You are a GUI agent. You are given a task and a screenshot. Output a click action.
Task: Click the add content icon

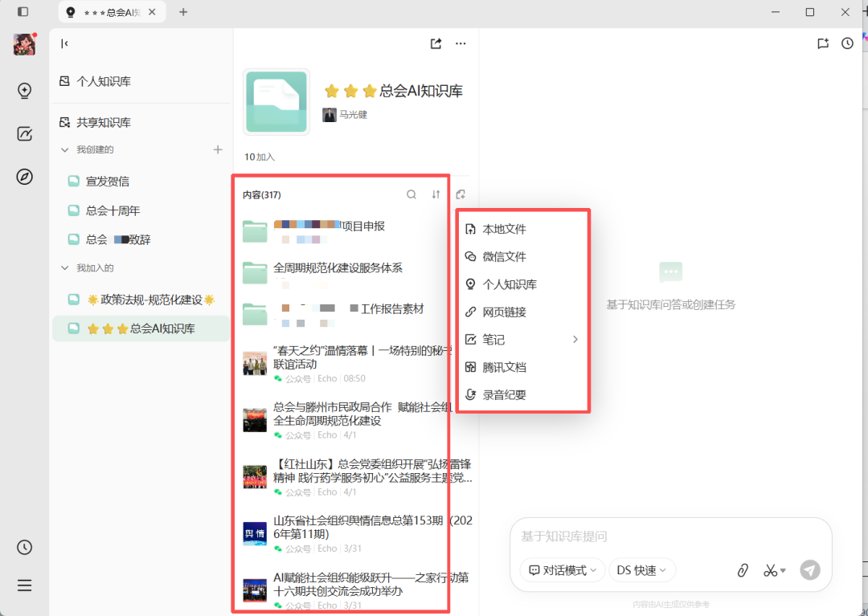pos(461,194)
